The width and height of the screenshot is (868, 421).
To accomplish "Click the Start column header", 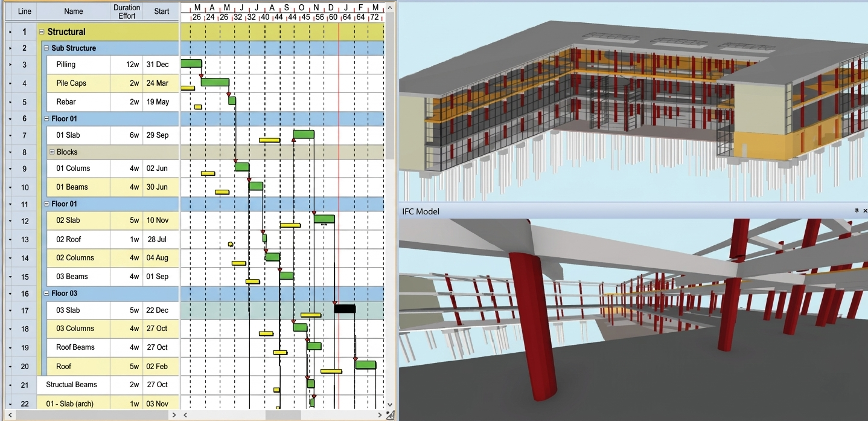I will (x=161, y=11).
